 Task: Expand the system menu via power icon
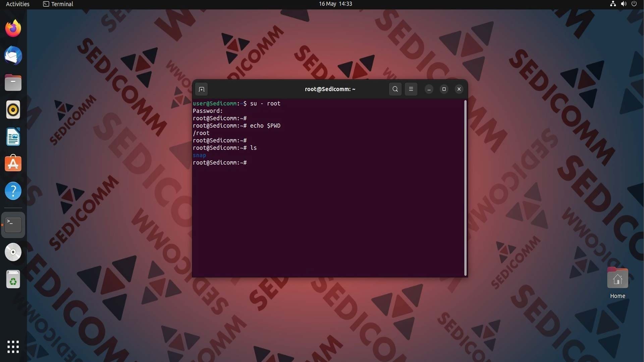point(634,4)
